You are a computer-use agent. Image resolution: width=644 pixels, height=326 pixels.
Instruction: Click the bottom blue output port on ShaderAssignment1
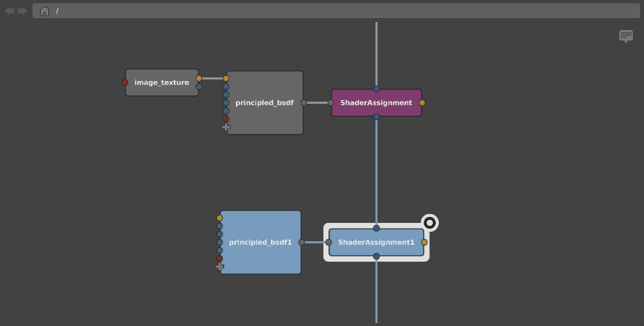tap(376, 256)
